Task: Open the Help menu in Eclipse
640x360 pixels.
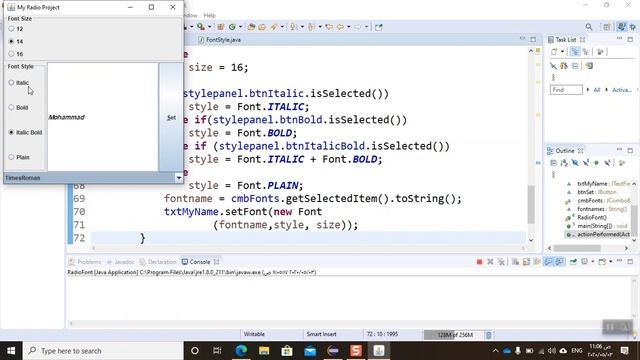Action: point(209,16)
